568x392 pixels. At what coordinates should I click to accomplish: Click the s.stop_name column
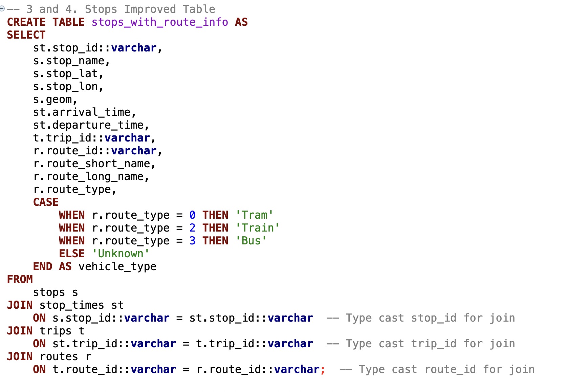[x=71, y=61]
